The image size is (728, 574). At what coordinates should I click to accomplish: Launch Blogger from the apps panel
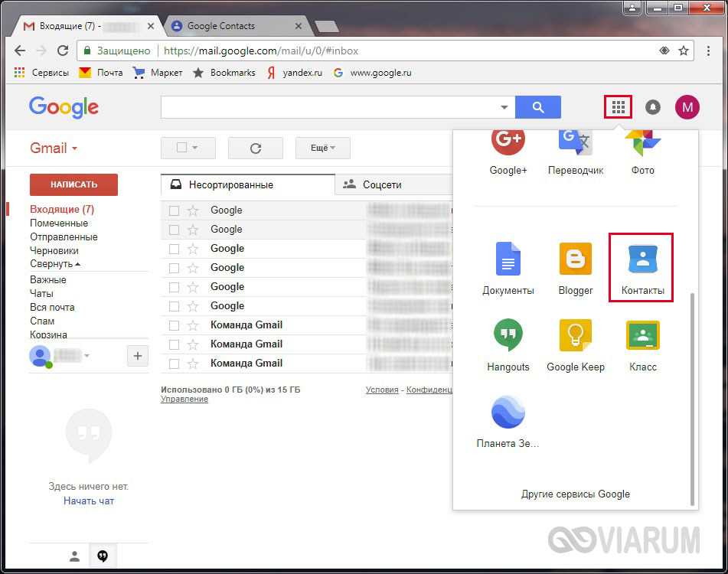click(575, 267)
